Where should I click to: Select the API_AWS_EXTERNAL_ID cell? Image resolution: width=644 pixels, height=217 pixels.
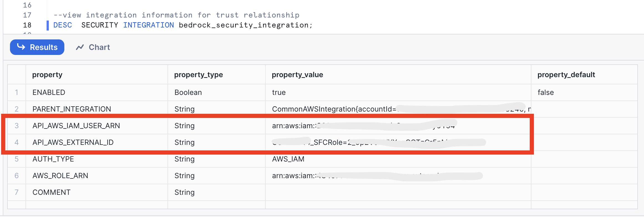point(73,142)
